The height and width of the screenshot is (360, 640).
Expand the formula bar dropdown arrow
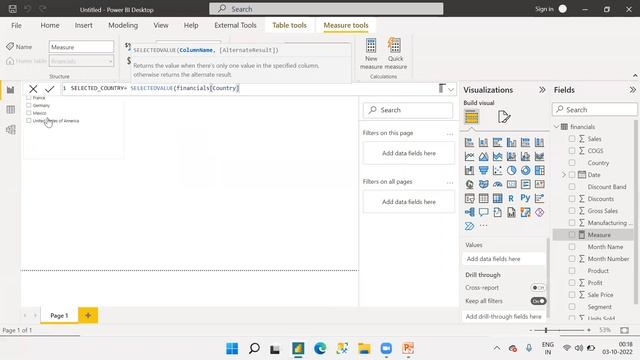point(451,89)
